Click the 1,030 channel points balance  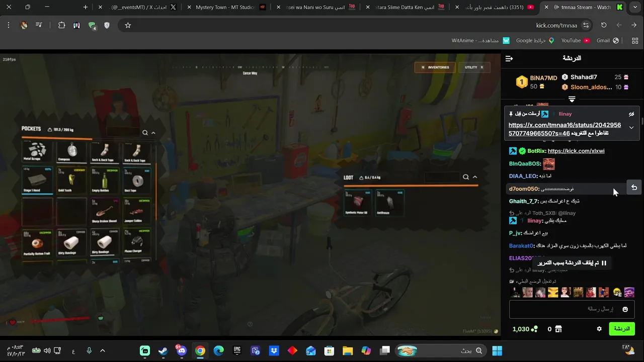point(525,329)
